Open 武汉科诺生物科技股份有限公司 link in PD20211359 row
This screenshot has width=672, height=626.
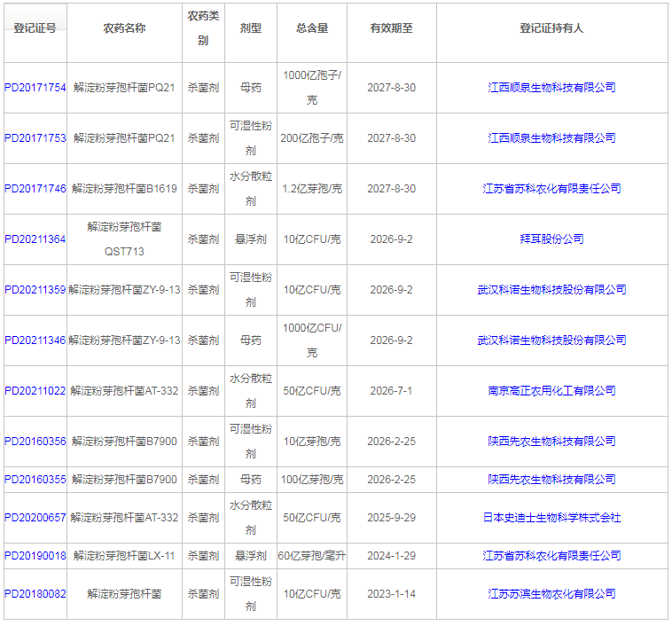click(x=551, y=290)
